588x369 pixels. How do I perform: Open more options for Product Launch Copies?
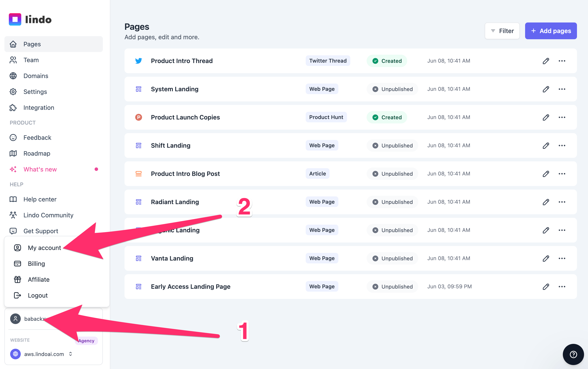pos(562,117)
